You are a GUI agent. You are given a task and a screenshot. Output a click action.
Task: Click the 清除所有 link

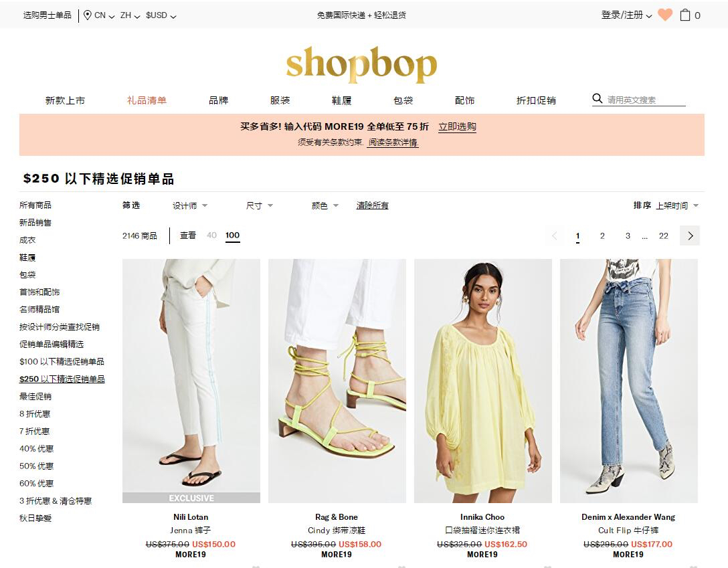[x=372, y=205]
